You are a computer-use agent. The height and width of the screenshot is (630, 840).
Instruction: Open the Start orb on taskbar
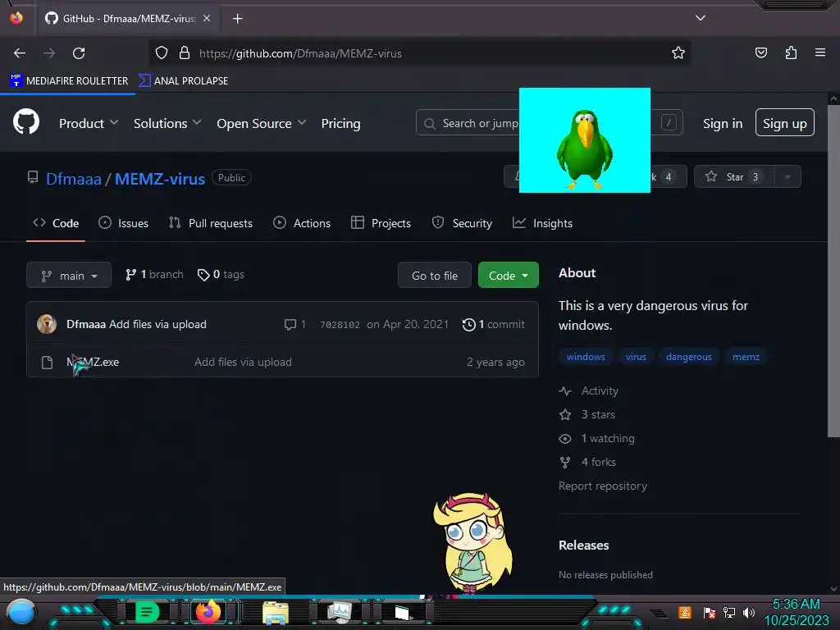21,613
